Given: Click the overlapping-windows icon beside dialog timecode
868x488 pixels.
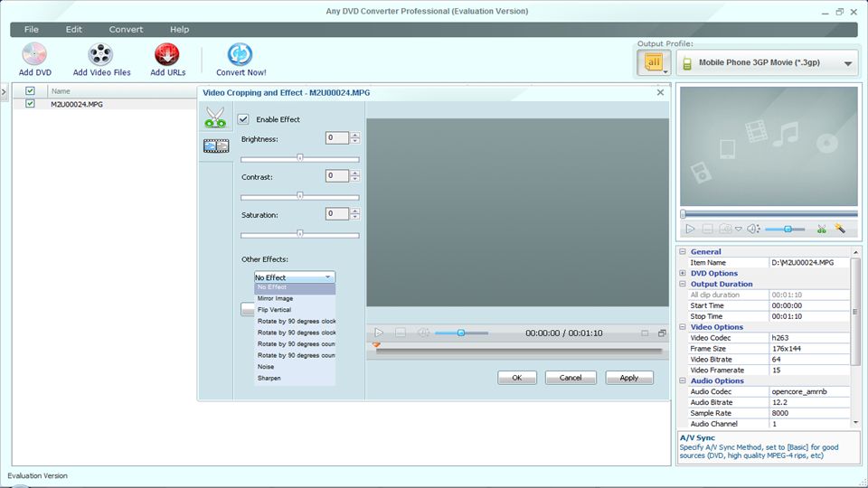Looking at the screenshot, I should click(x=662, y=333).
